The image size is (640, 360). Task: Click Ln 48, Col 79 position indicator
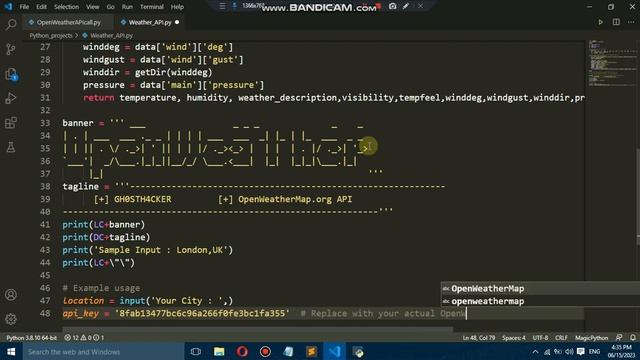(479, 338)
